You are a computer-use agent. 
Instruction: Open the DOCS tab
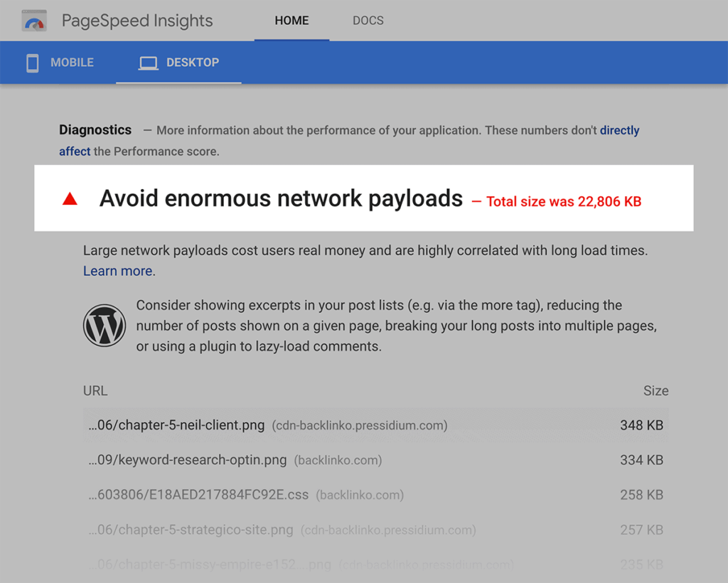click(368, 21)
